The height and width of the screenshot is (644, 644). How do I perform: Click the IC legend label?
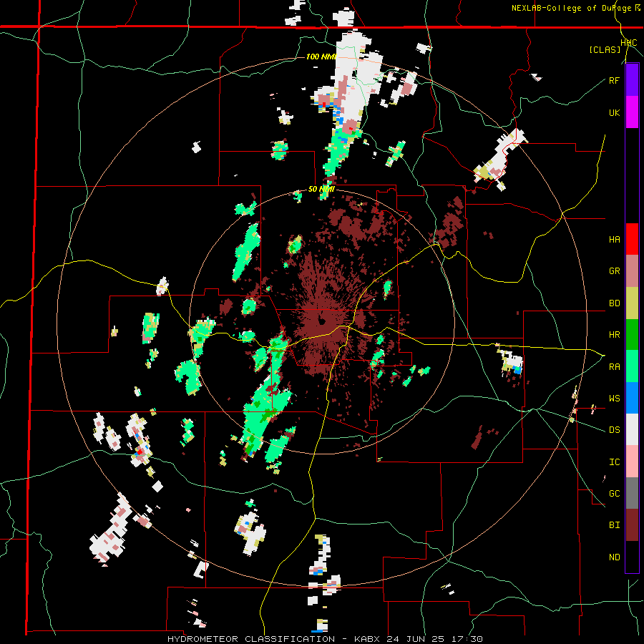(x=614, y=462)
